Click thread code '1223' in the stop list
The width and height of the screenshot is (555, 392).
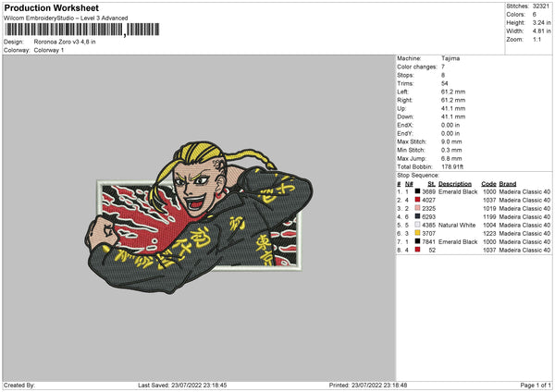(x=489, y=233)
